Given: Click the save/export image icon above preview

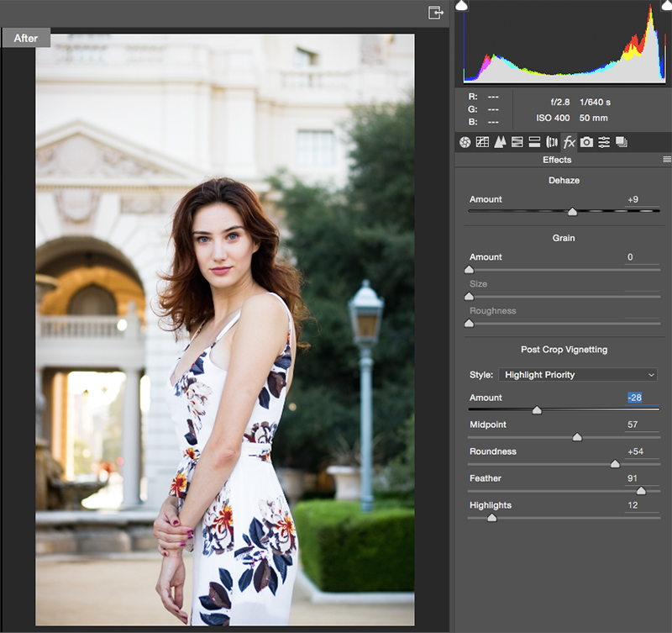Looking at the screenshot, I should click(x=435, y=13).
